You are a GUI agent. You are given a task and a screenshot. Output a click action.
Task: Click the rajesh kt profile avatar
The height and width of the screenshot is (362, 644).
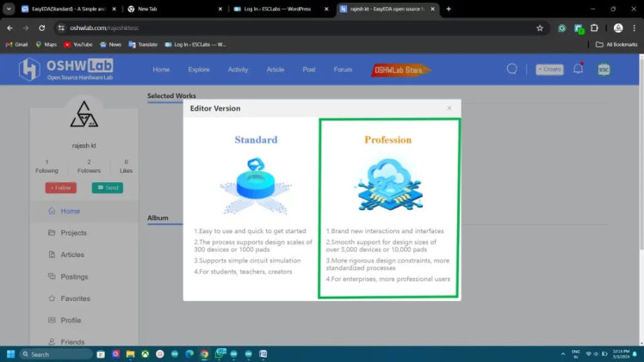pos(84,114)
